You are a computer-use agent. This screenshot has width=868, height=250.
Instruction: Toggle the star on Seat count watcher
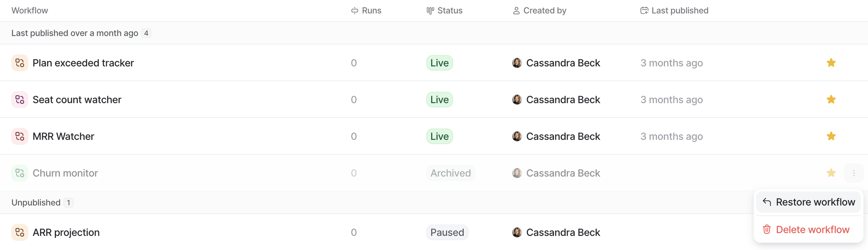pyautogui.click(x=831, y=100)
